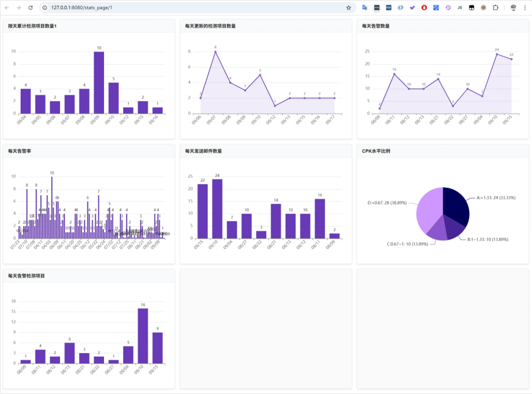Open the red Adblock extension icon
This screenshot has width=532, height=394.
click(424, 8)
